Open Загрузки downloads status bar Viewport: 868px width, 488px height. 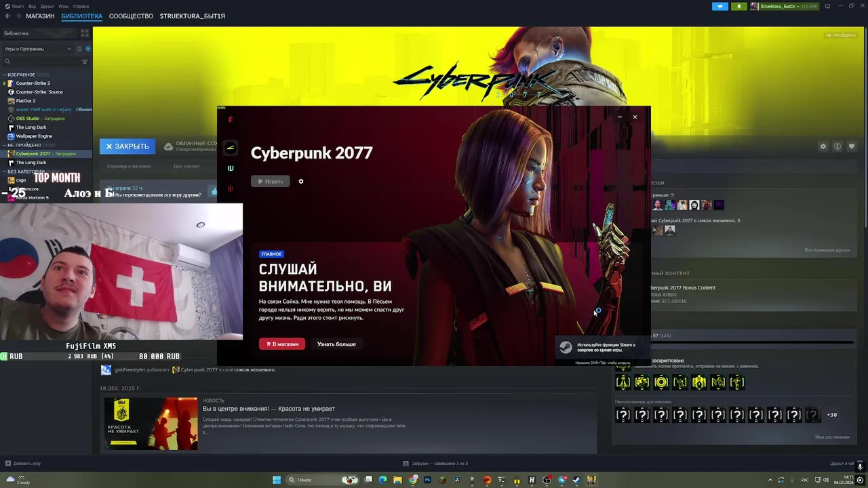tap(435, 464)
